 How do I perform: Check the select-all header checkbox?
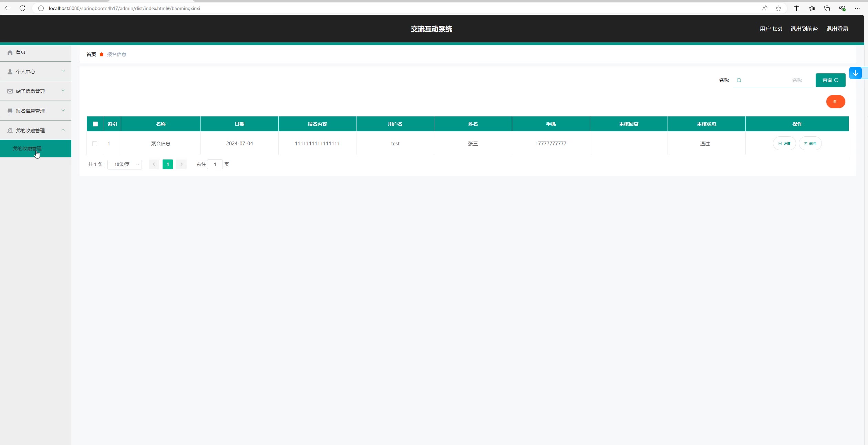pyautogui.click(x=95, y=124)
